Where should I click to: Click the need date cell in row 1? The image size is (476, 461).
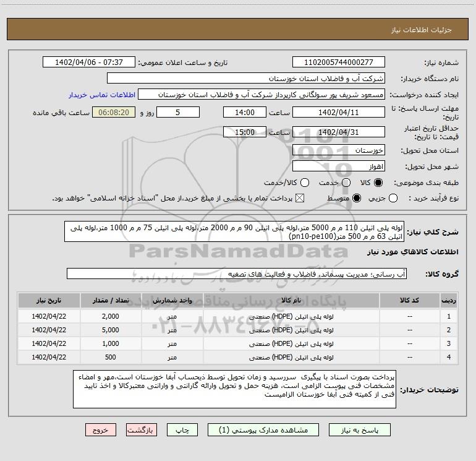point(49,316)
